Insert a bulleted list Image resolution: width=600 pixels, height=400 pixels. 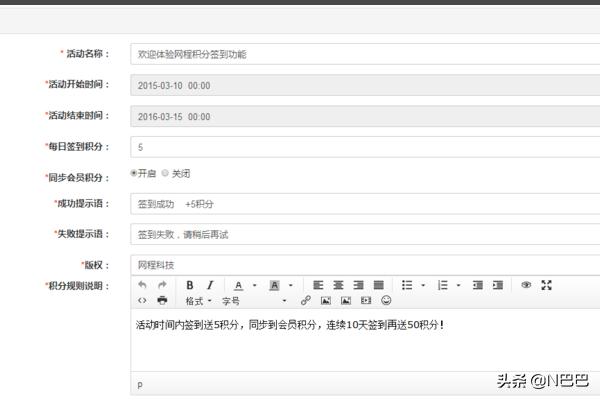click(x=407, y=285)
